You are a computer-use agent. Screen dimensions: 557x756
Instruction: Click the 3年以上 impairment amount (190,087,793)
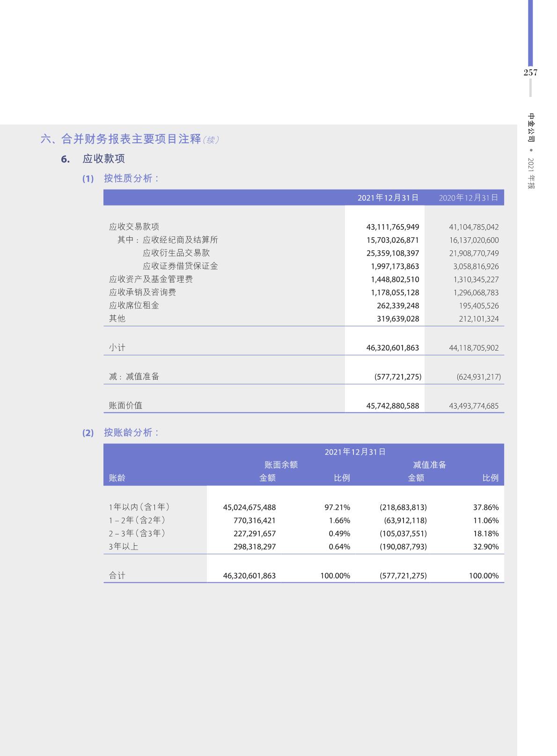403,547
